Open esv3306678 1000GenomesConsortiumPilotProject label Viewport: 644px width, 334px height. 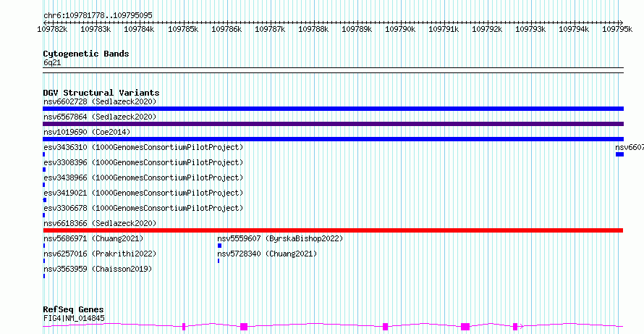pos(143,208)
